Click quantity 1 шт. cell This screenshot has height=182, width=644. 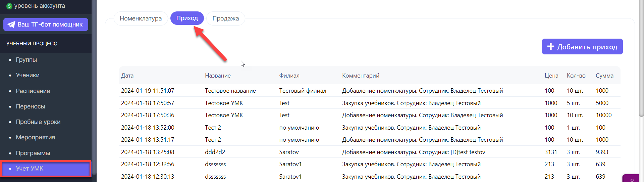(x=573, y=128)
